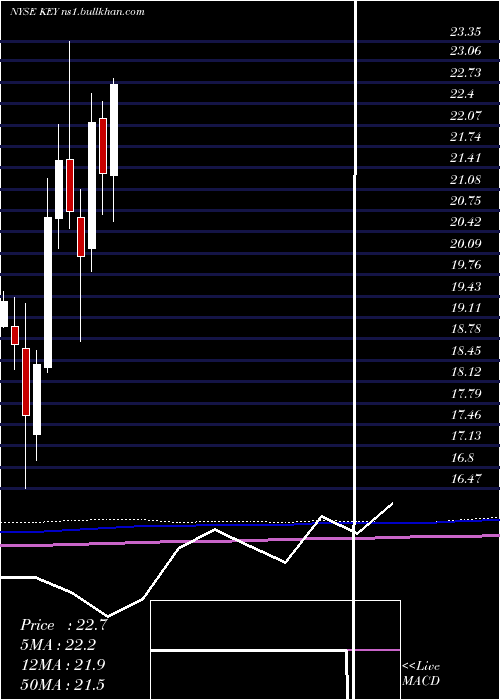The height and width of the screenshot is (700, 500).
Task: Select the 'NYSE KEY ns1.bullkhan.com' chart title
Action: [77, 12]
